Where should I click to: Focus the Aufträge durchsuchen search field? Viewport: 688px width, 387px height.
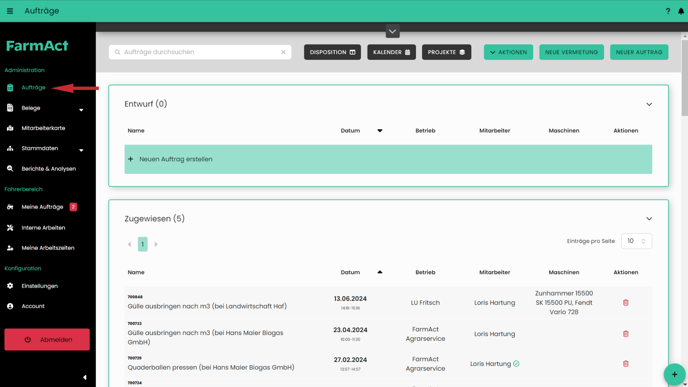(200, 52)
